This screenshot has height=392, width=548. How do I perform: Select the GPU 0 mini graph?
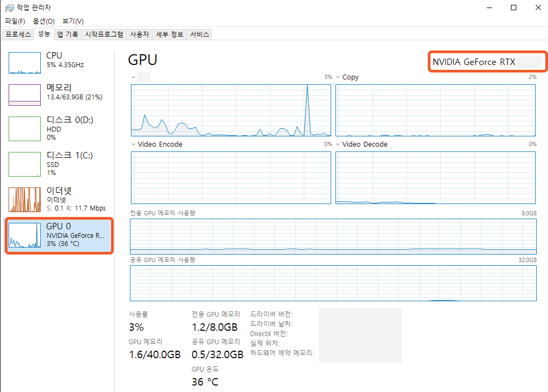tap(25, 235)
